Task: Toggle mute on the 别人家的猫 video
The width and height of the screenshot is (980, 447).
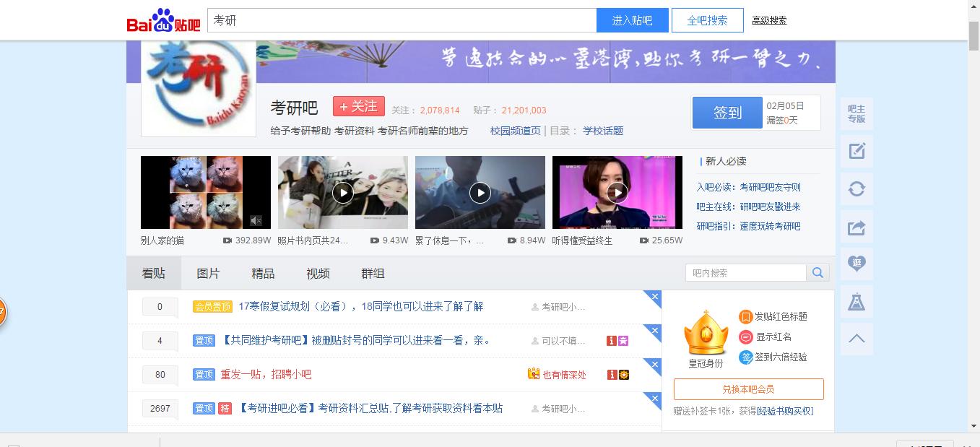Action: tap(256, 220)
